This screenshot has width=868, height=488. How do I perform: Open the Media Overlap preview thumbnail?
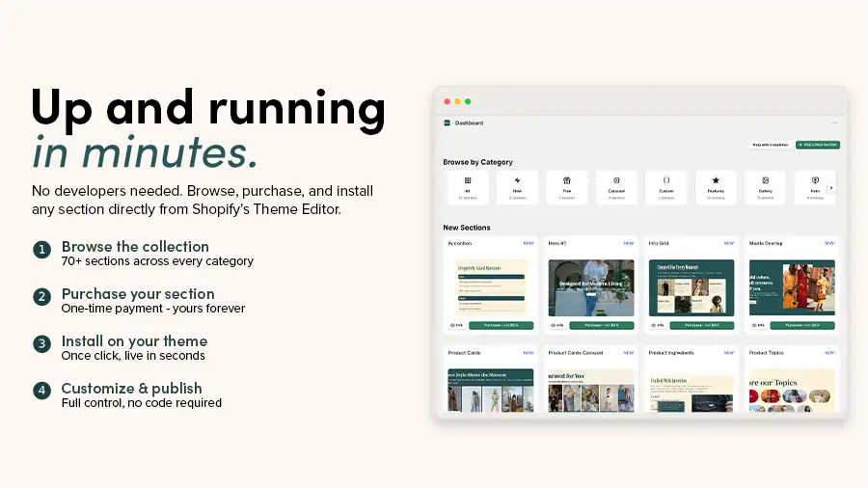coord(792,287)
